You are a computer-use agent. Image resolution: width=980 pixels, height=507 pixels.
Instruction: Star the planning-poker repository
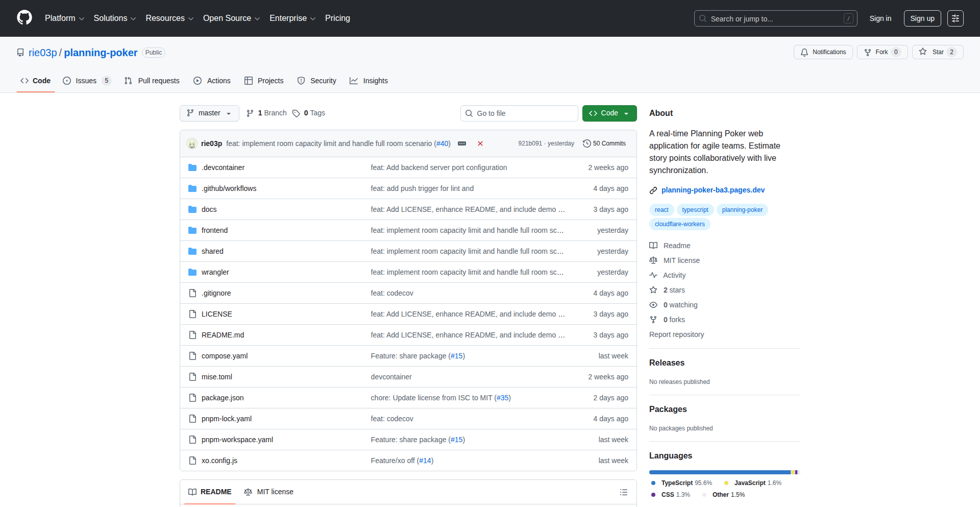tap(932, 52)
